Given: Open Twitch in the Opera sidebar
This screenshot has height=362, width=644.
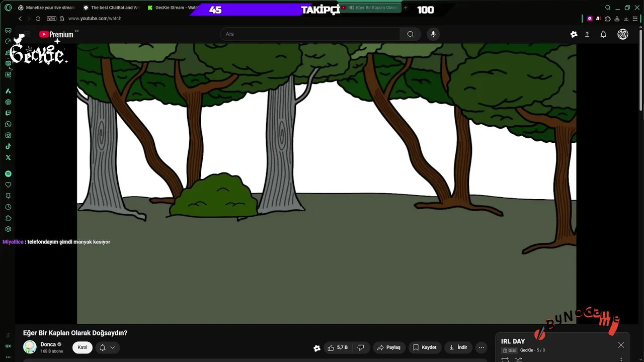Looking at the screenshot, I should 8,113.
